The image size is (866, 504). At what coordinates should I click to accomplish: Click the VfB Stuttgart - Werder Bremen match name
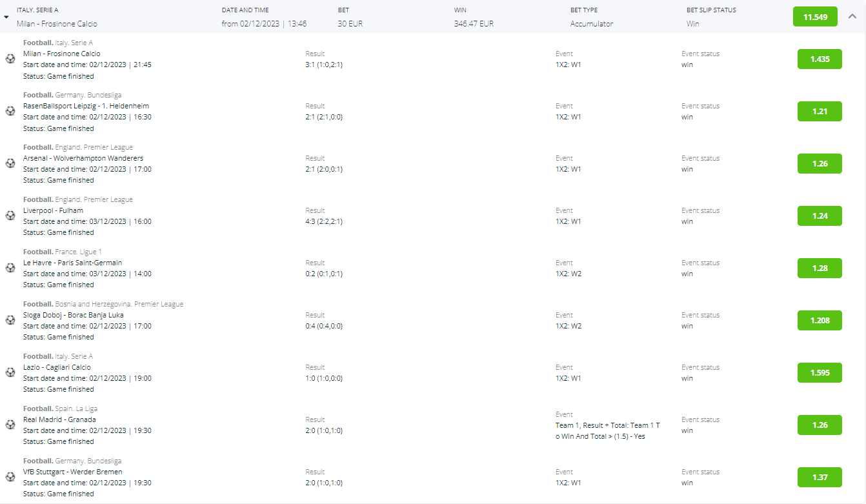pos(72,472)
